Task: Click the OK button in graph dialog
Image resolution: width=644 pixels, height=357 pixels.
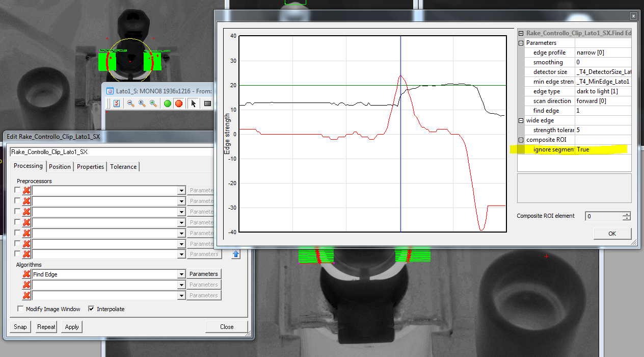Action: point(612,234)
